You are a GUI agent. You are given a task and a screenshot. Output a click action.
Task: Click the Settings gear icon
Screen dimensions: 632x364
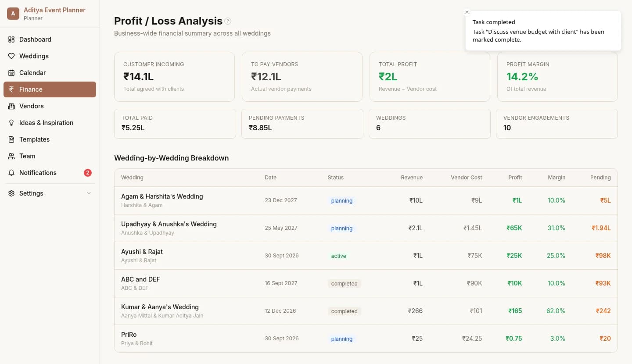(x=11, y=193)
